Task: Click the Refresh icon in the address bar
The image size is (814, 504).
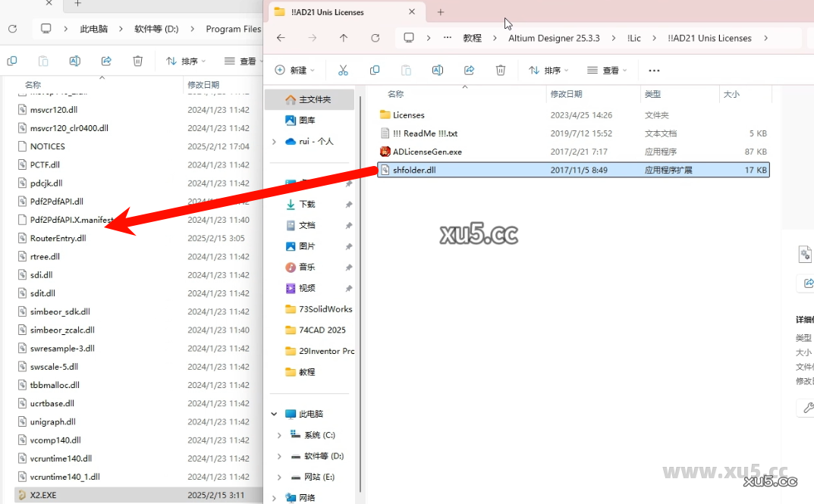Action: (375, 37)
